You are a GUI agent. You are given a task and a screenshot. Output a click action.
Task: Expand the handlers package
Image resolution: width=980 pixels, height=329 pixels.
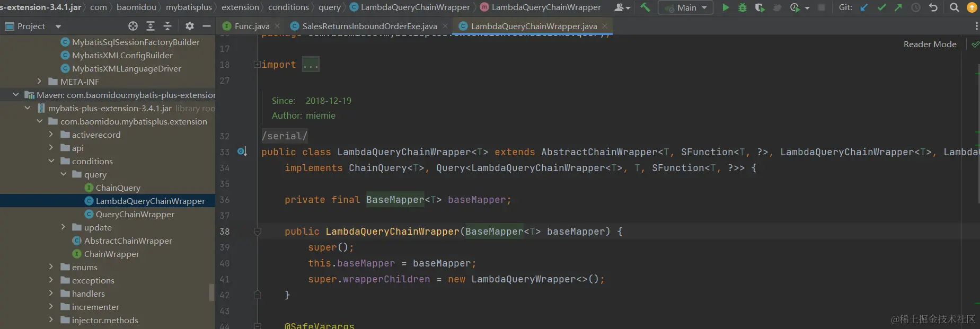point(51,294)
